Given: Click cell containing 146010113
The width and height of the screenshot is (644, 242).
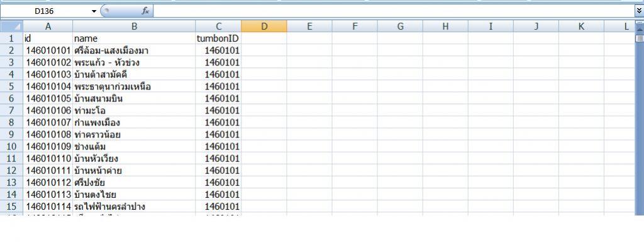Looking at the screenshot, I should point(48,194).
